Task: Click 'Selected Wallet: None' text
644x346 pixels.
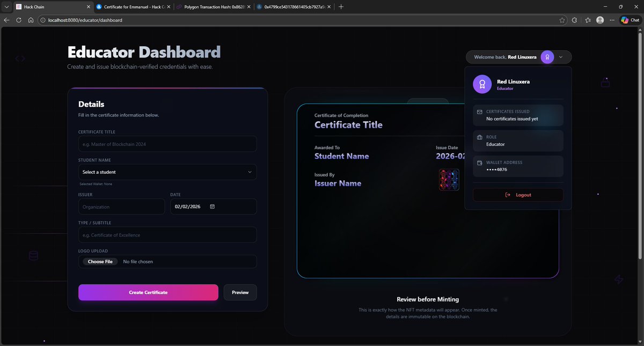Action: coord(96,184)
